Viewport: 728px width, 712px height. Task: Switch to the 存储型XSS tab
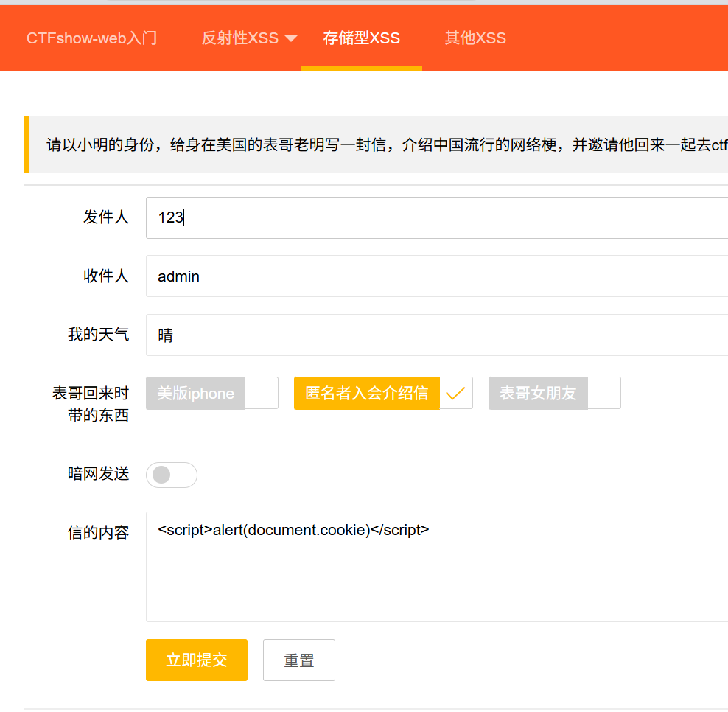pos(361,38)
